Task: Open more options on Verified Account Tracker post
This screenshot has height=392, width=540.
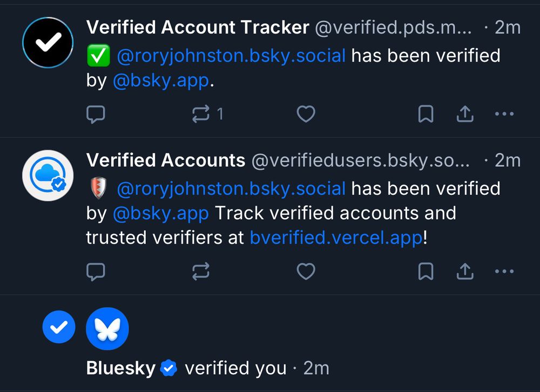Action: tap(504, 114)
